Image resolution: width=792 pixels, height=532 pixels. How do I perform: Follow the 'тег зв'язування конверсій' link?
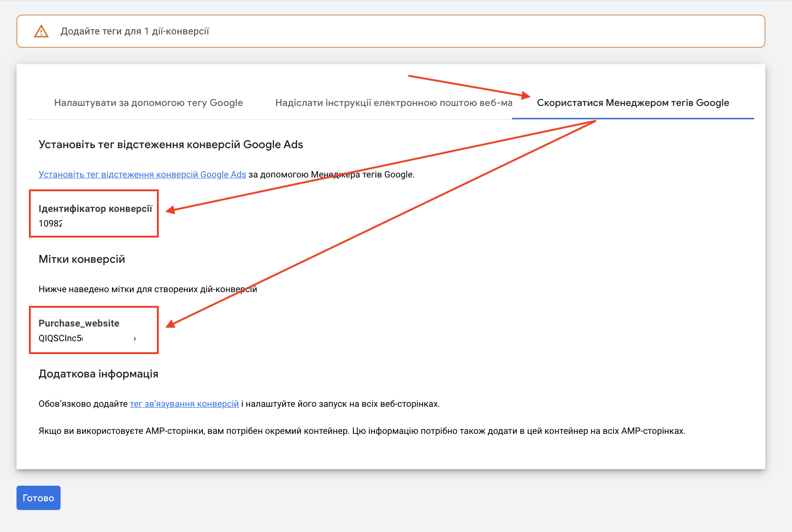(184, 404)
